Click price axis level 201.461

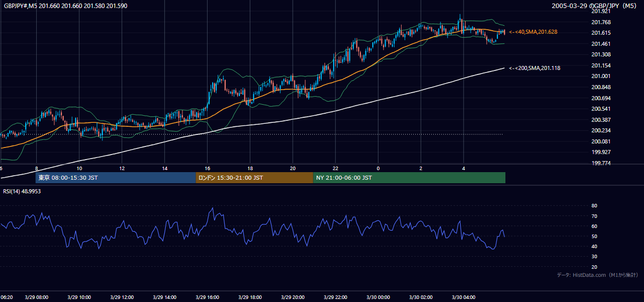pyautogui.click(x=601, y=44)
